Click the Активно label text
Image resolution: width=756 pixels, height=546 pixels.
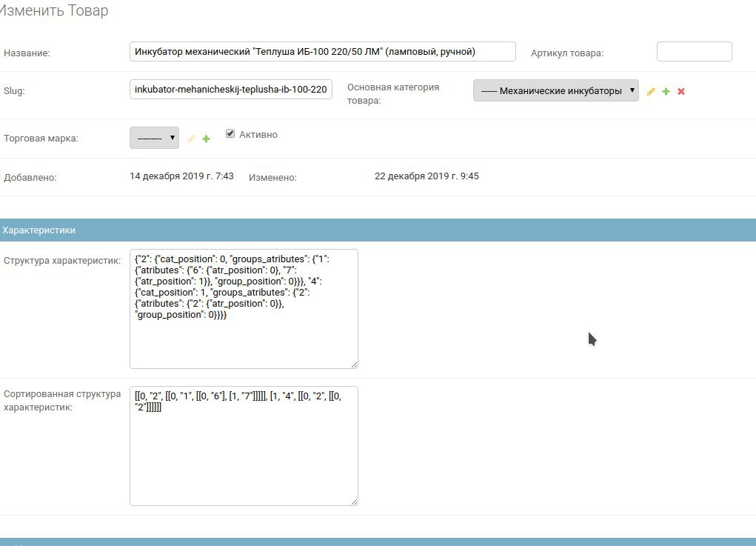coord(258,135)
